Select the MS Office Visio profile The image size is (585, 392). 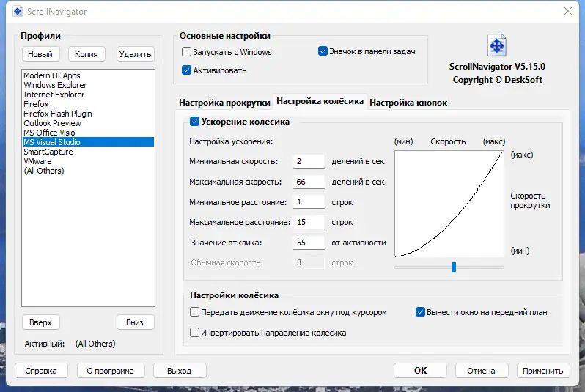pos(88,133)
